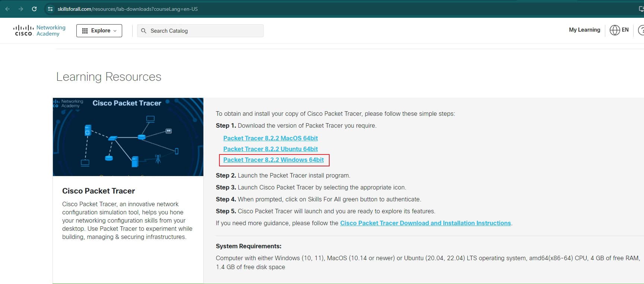Click the Learning Resources heading
This screenshot has height=284, width=644.
pyautogui.click(x=109, y=77)
